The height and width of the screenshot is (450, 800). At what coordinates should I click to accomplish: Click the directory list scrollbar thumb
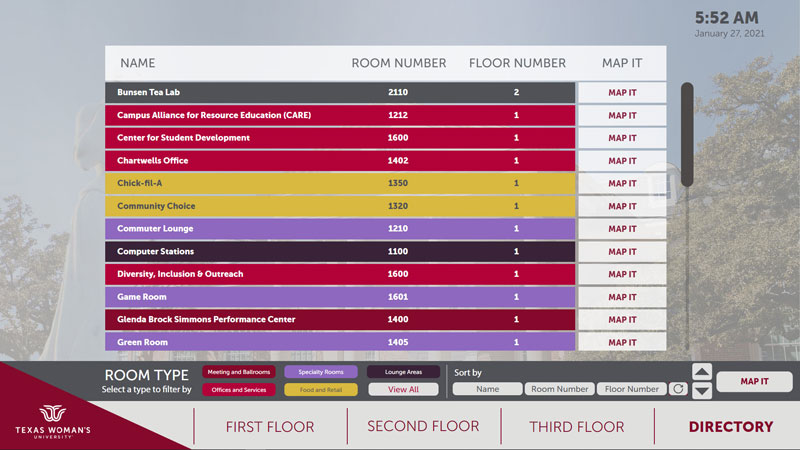point(687,135)
